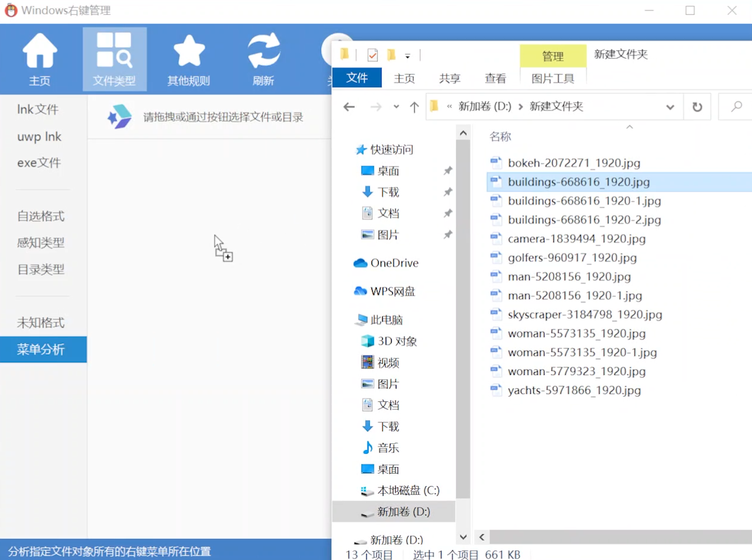This screenshot has height=560, width=752.
Task: Click the Explorer search box
Action: [736, 107]
